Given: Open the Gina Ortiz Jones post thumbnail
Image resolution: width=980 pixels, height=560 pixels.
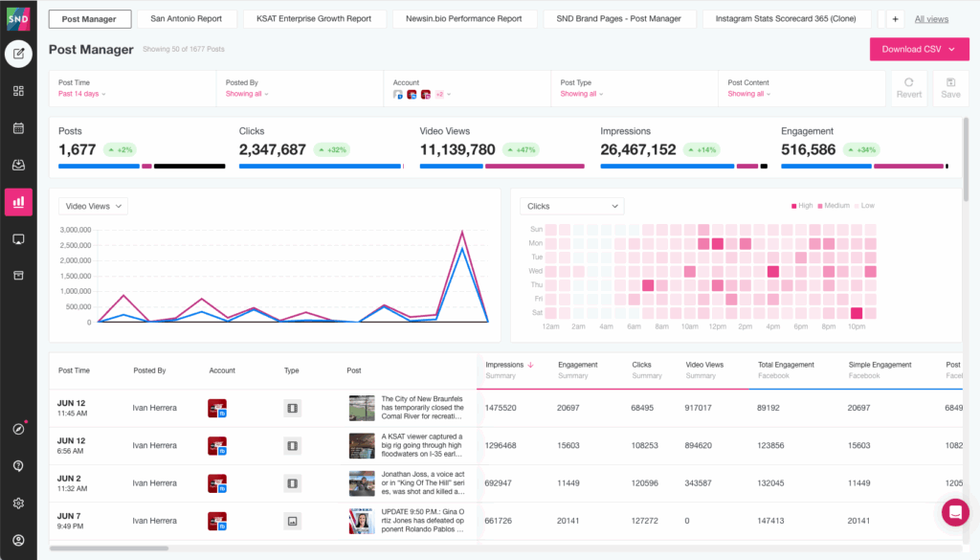Looking at the screenshot, I should click(361, 521).
